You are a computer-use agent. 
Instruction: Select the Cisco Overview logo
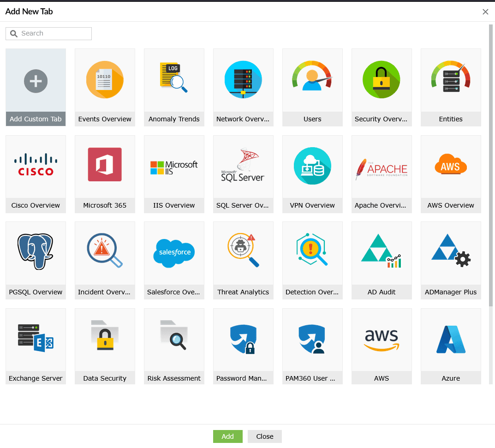coord(36,165)
